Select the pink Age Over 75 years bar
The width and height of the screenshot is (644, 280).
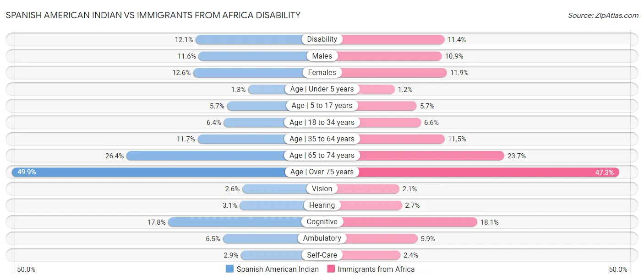point(486,172)
